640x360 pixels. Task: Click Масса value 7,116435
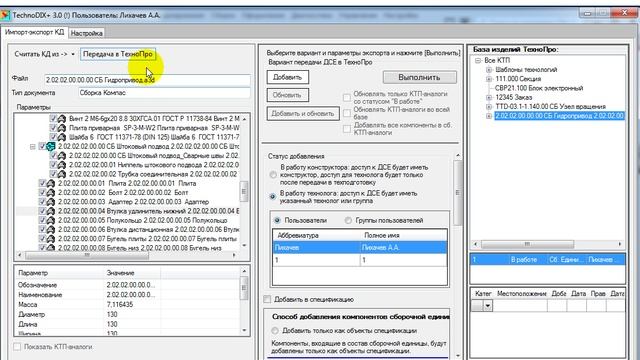point(119,304)
